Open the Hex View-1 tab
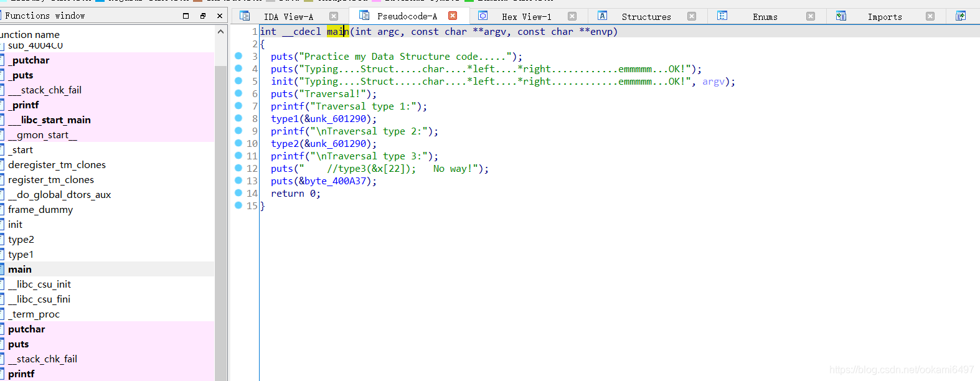Image resolution: width=980 pixels, height=381 pixels. pos(527,17)
